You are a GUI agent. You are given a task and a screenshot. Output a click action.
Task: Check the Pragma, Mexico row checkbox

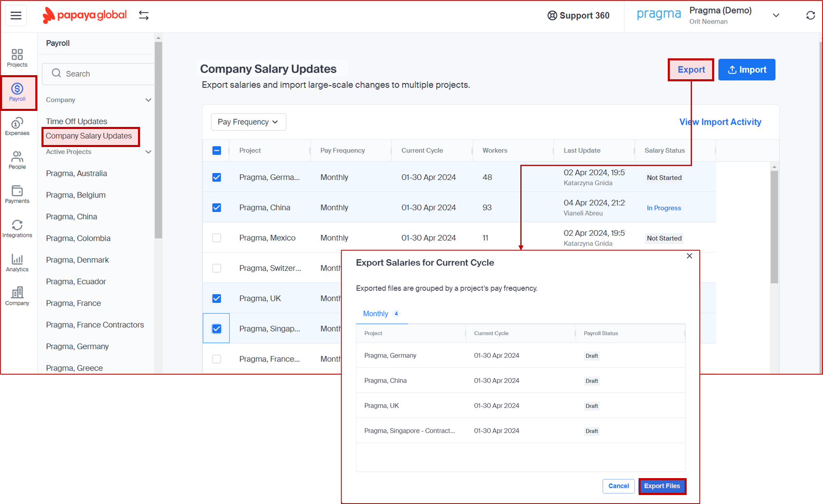tap(217, 238)
